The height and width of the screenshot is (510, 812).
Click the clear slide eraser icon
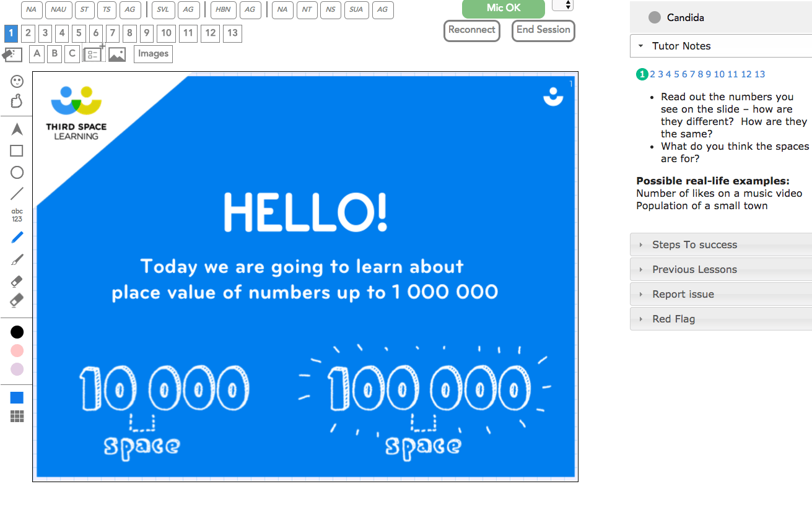(12, 54)
